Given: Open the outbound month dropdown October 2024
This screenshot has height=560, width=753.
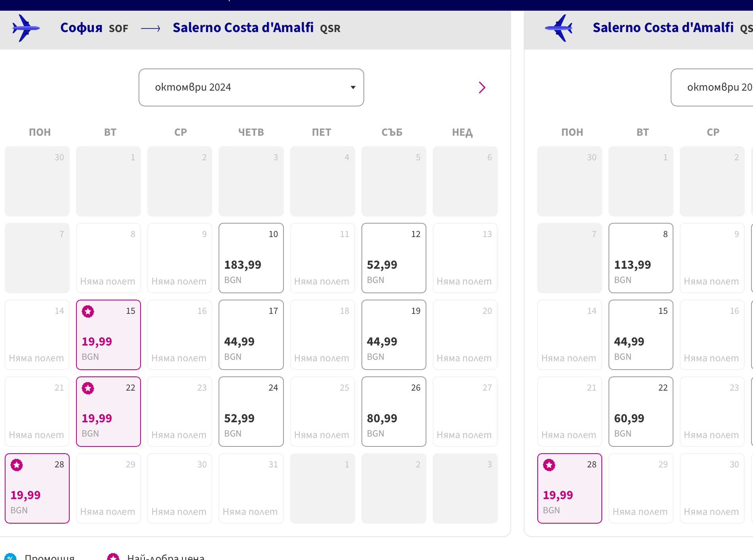Looking at the screenshot, I should coord(251,87).
